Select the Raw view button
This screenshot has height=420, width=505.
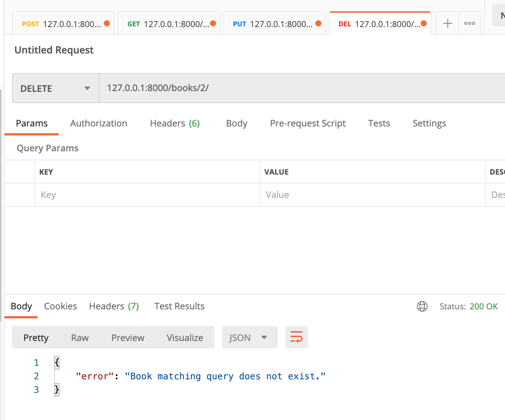[x=80, y=338]
